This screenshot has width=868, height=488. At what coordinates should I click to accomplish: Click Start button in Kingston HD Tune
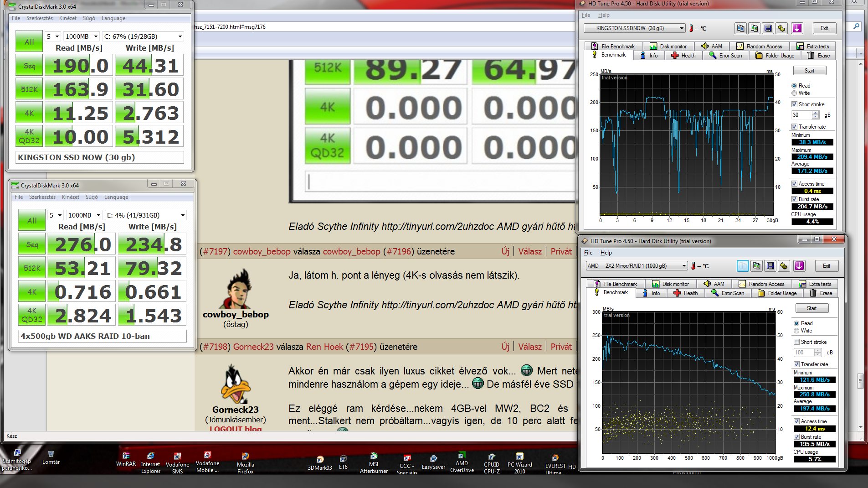[x=809, y=71]
